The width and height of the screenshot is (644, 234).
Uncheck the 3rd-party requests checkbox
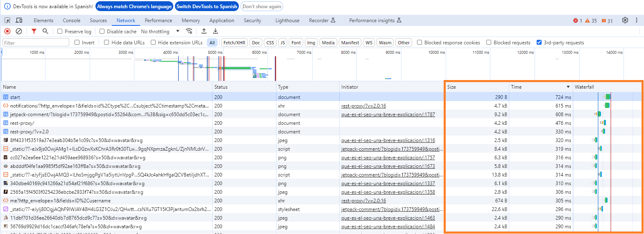pos(539,42)
